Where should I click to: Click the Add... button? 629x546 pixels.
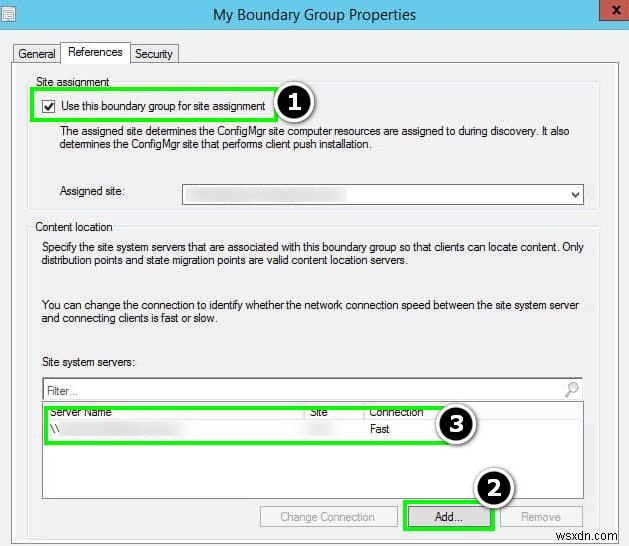[449, 517]
